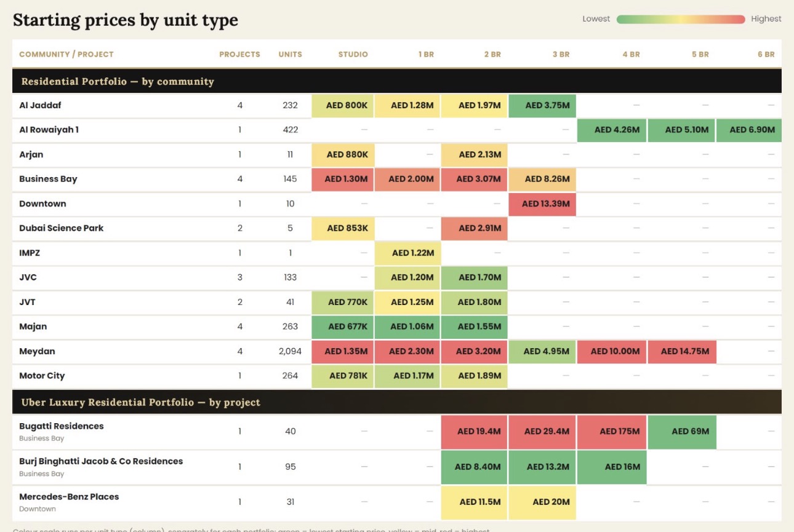Click the AED 1.22M price in IMPZ row
The image size is (794, 532).
coord(408,253)
